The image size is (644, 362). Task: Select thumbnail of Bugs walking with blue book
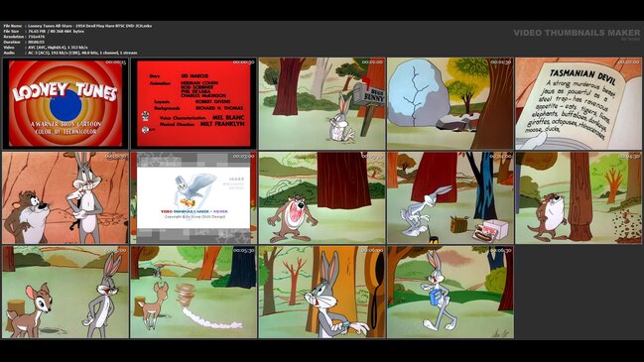coord(451,293)
